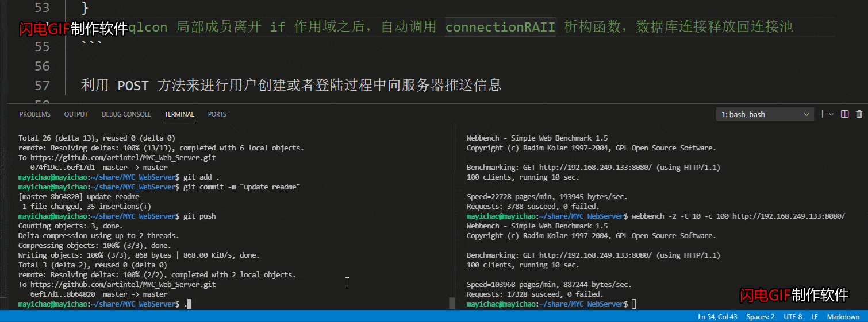Place cursor on 'connectionRAII' in the editor
The image size is (868, 322).
pos(500,27)
